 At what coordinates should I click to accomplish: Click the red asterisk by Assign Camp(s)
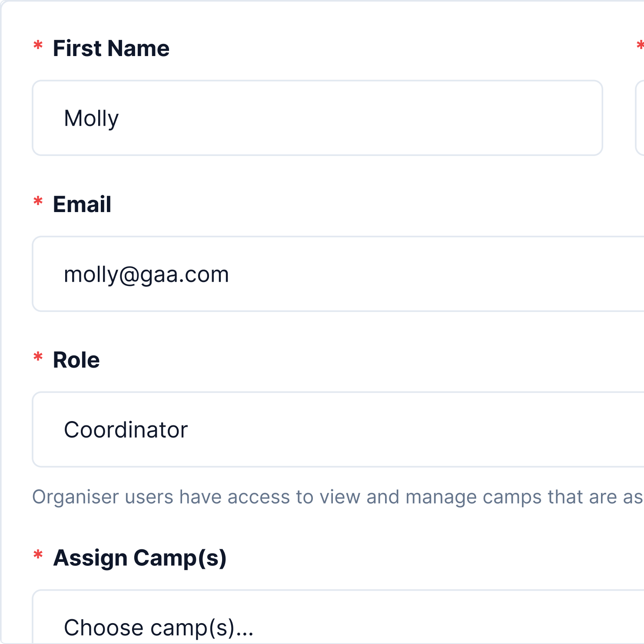pyautogui.click(x=38, y=555)
